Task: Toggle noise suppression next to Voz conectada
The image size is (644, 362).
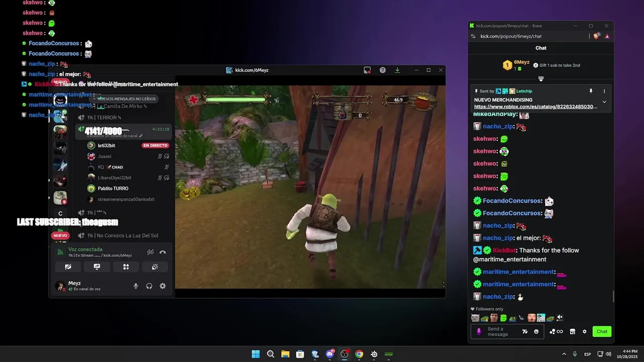Action: (150, 252)
